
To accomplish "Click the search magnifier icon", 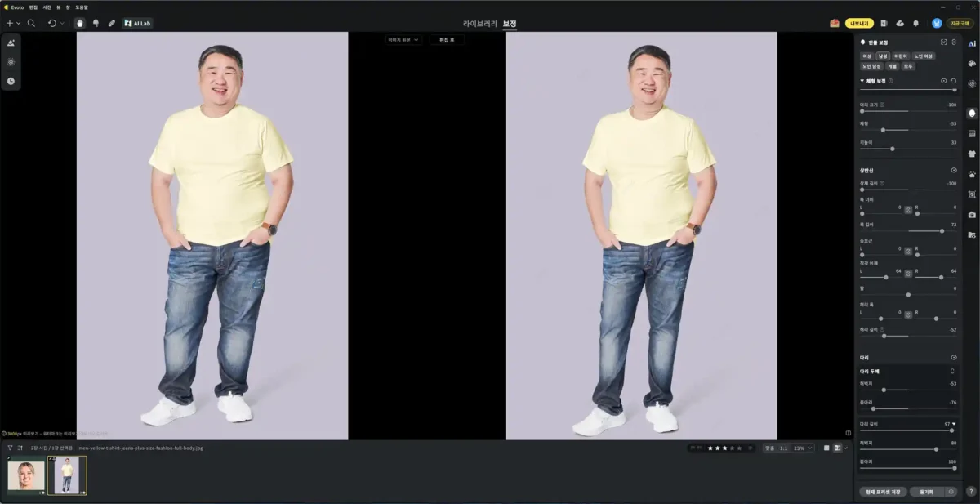I will 31,23.
